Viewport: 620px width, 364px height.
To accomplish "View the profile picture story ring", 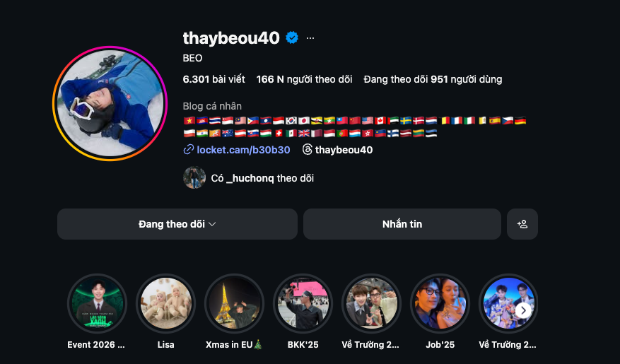I will coord(110,104).
